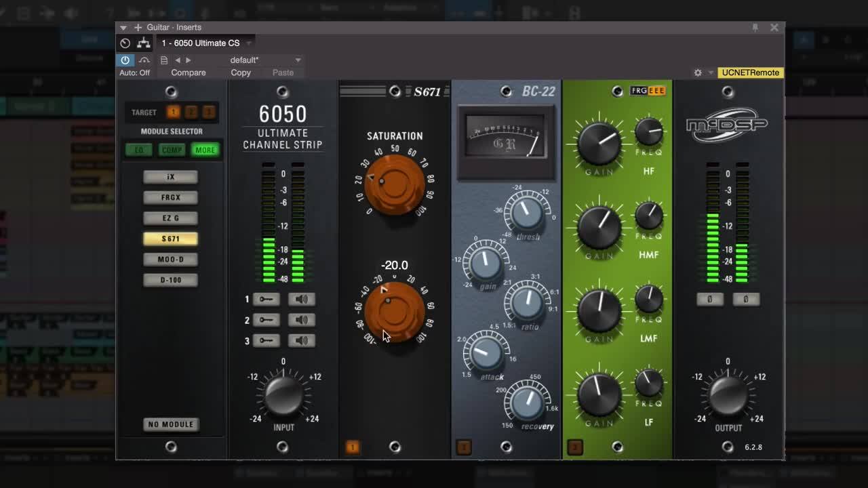This screenshot has width=868, height=488.
Task: Click the INPUT gain knob
Action: (x=283, y=395)
